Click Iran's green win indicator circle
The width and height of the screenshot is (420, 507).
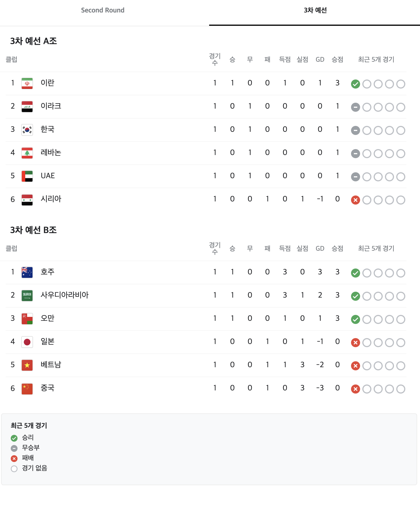point(355,84)
